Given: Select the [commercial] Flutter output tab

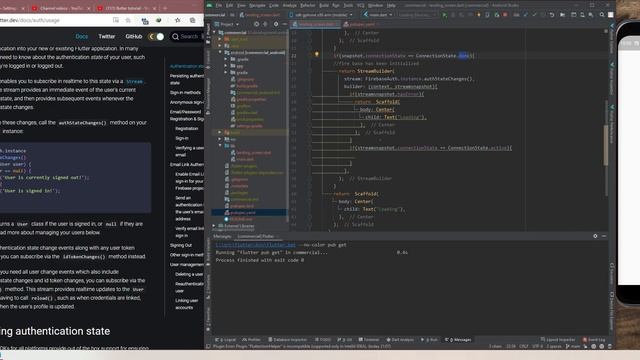Looking at the screenshot, I should point(256,236).
